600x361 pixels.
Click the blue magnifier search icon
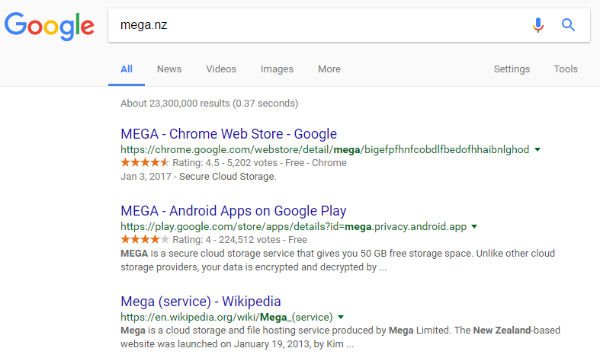pos(568,25)
